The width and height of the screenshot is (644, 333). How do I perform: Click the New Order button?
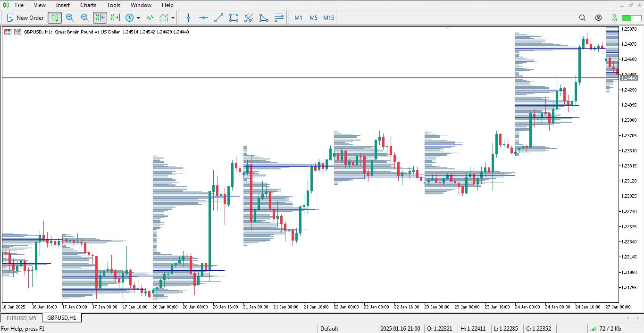click(25, 18)
